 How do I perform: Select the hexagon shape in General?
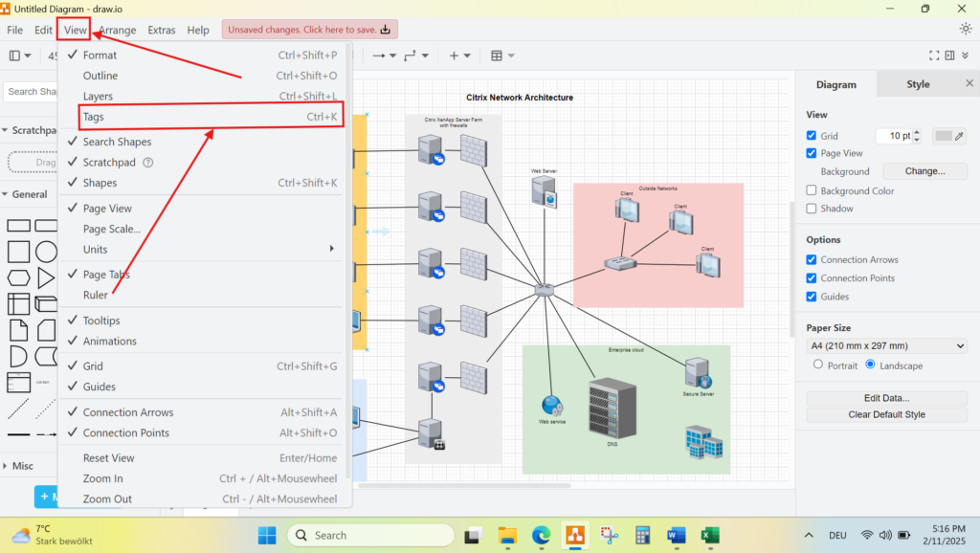(18, 278)
